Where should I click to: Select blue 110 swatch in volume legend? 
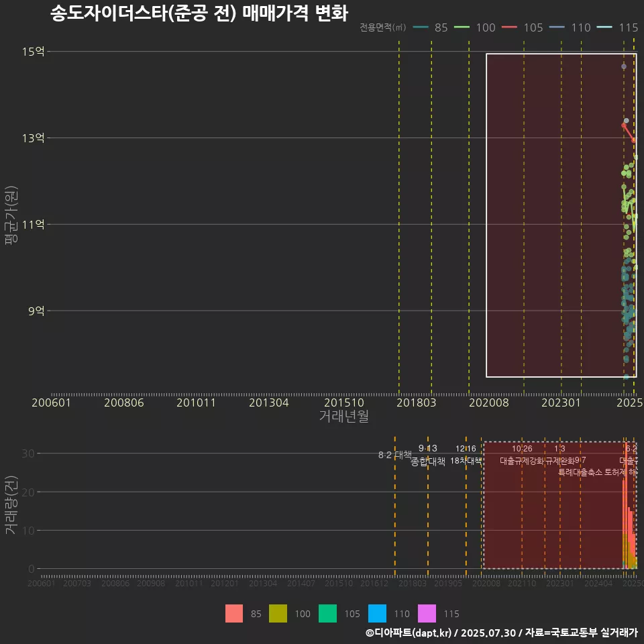[x=378, y=614]
